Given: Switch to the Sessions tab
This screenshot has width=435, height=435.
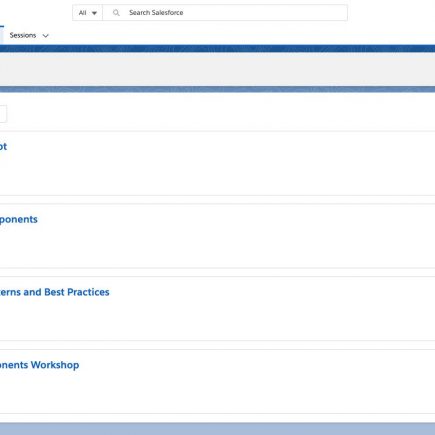Looking at the screenshot, I should click(x=23, y=35).
